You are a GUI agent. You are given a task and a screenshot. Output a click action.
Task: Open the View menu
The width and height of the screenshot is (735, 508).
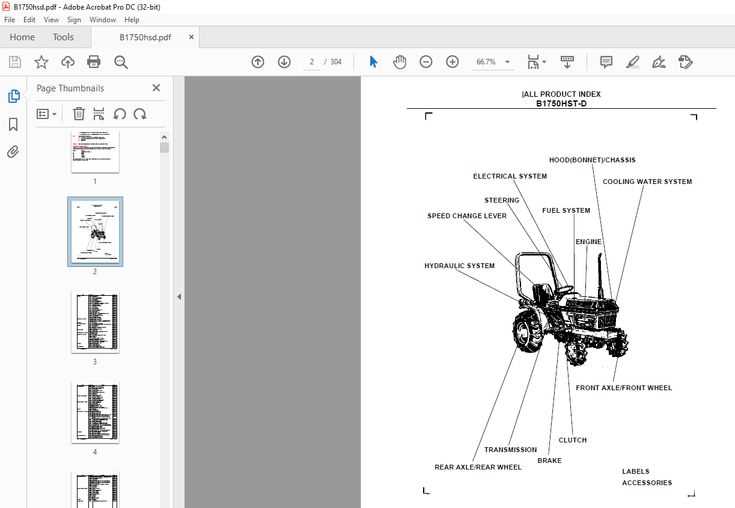[x=51, y=20]
